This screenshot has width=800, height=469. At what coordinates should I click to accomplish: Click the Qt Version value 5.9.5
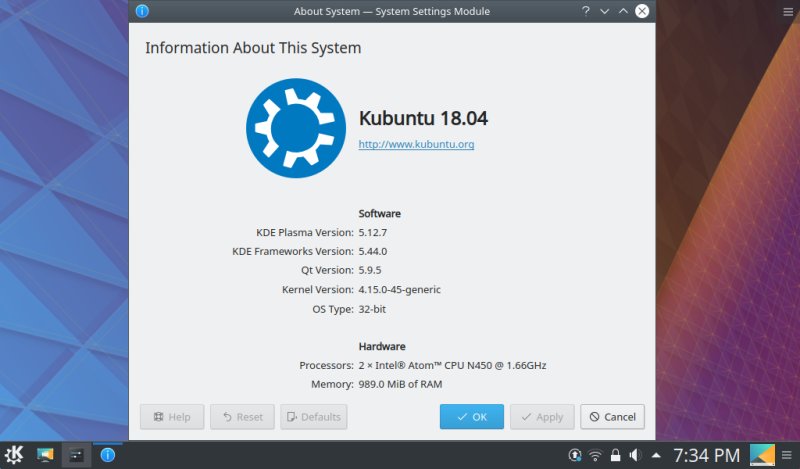click(370, 270)
